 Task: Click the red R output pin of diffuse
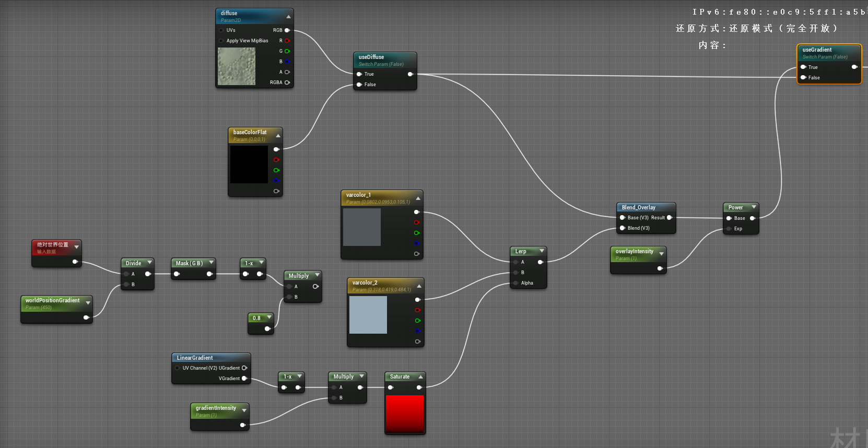(287, 41)
